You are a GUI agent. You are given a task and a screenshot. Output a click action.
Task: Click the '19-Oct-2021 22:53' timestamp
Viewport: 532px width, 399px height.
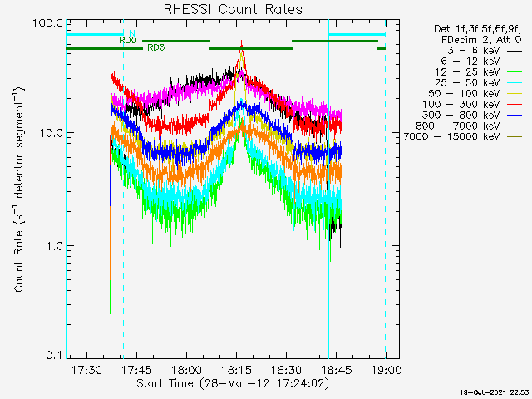point(495,392)
